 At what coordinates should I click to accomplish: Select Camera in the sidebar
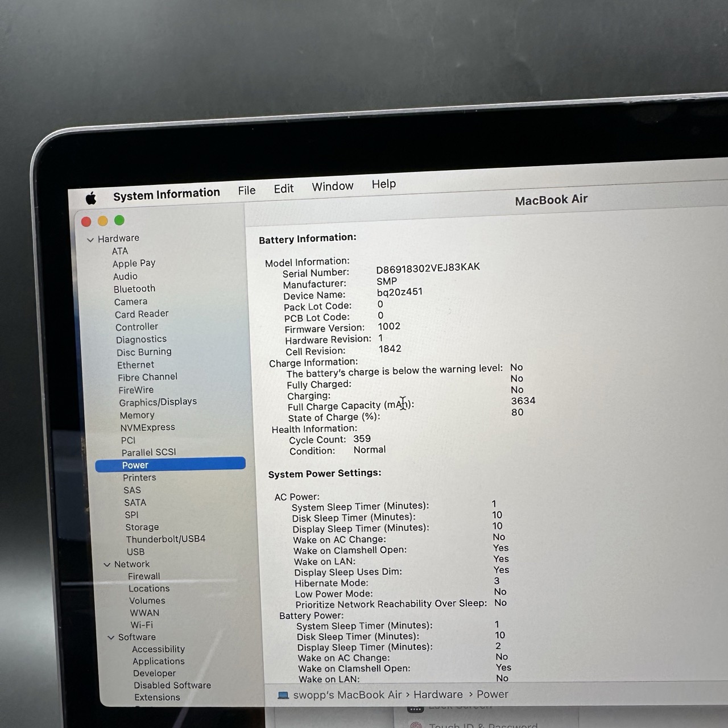click(131, 302)
